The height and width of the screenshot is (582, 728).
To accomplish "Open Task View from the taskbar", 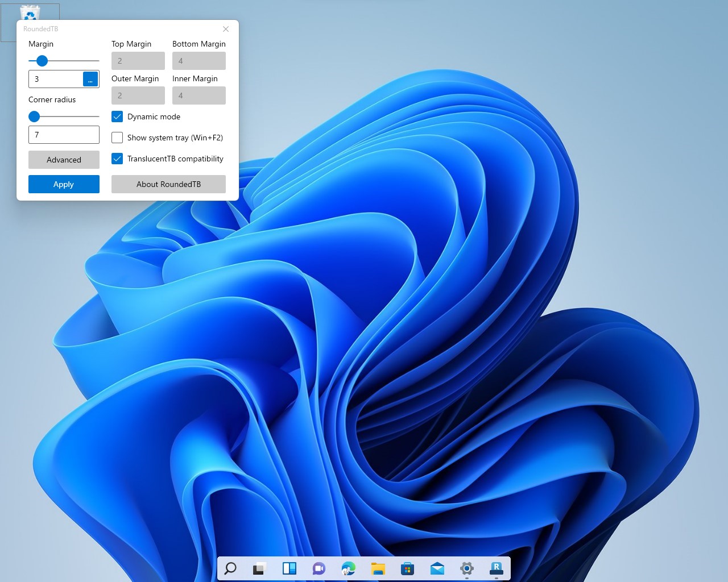I will point(260,568).
